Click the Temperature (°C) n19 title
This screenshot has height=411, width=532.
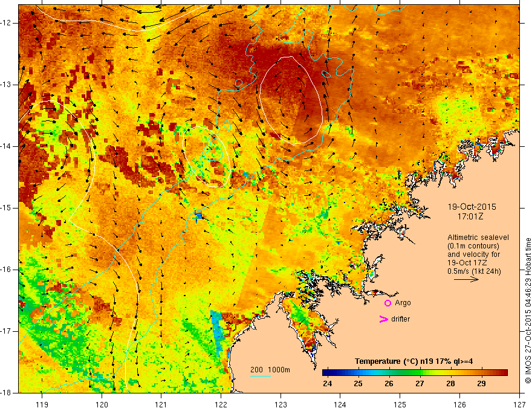click(414, 361)
